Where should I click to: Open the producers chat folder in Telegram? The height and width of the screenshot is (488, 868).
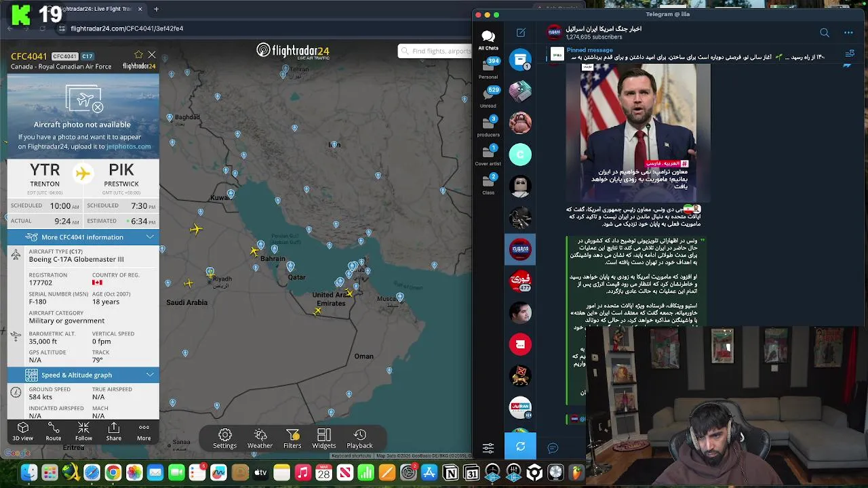(x=488, y=127)
